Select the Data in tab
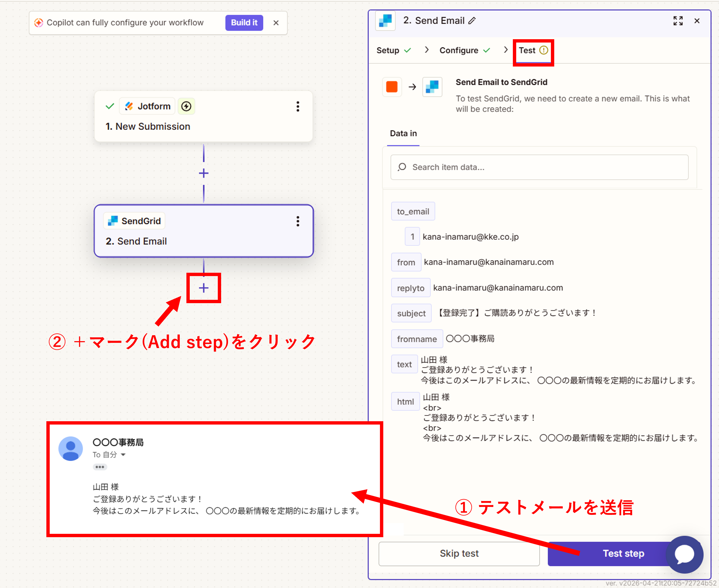Screen dimensions: 719x588 pos(403,134)
